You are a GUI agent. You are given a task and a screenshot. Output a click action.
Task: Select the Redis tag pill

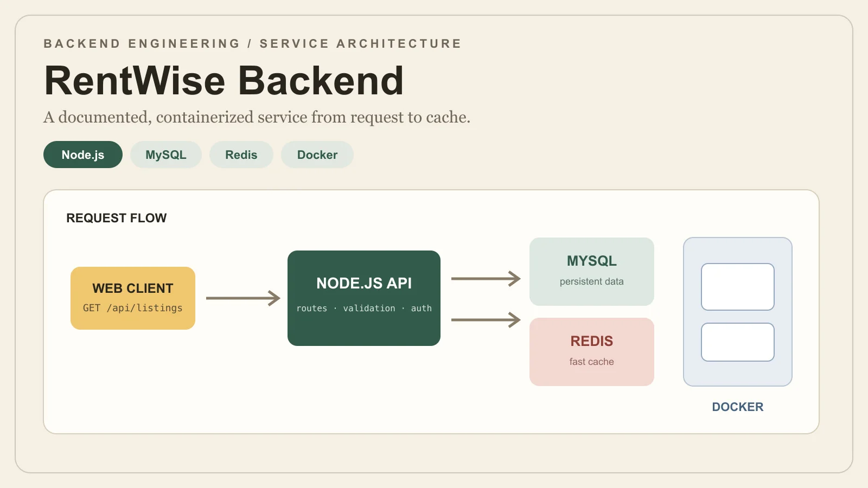coord(241,155)
